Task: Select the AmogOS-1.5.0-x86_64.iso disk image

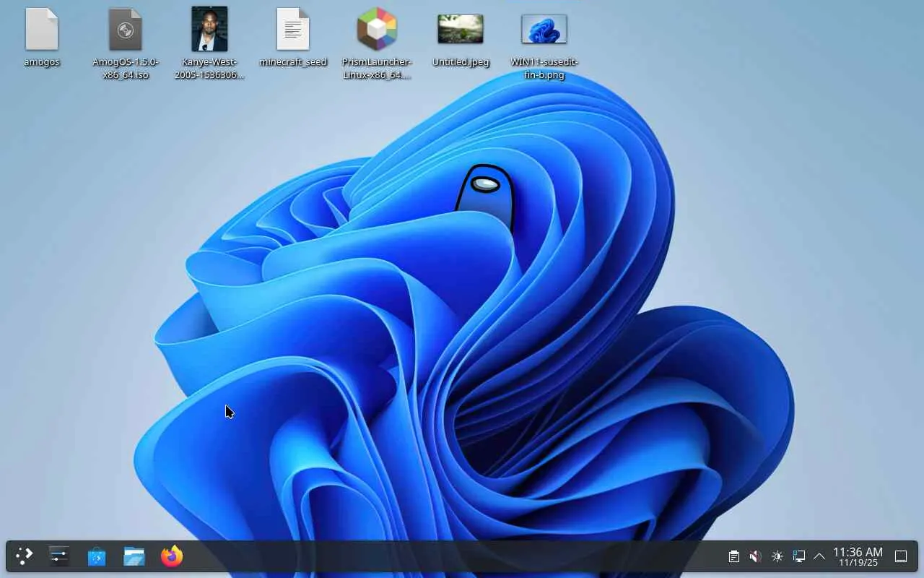Action: (x=126, y=30)
